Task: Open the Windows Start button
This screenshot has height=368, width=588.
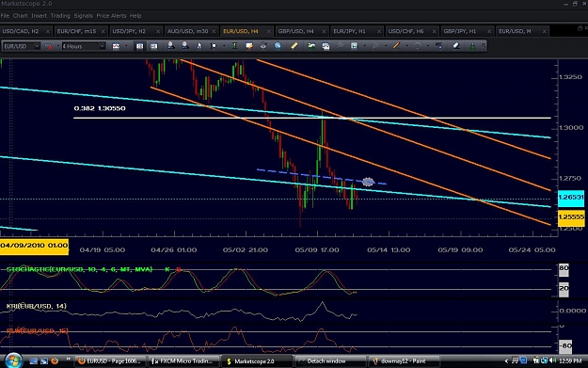Action: coord(13,360)
